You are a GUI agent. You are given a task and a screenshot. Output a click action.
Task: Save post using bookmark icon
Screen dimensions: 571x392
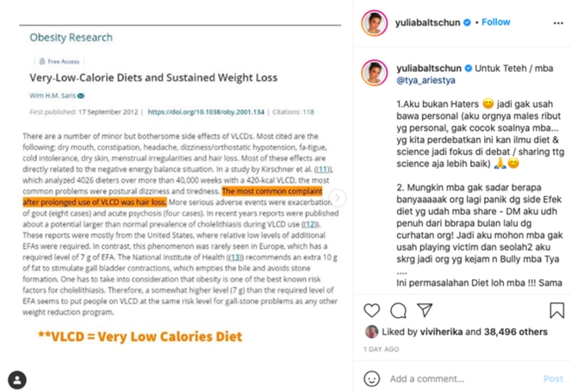[557, 310]
